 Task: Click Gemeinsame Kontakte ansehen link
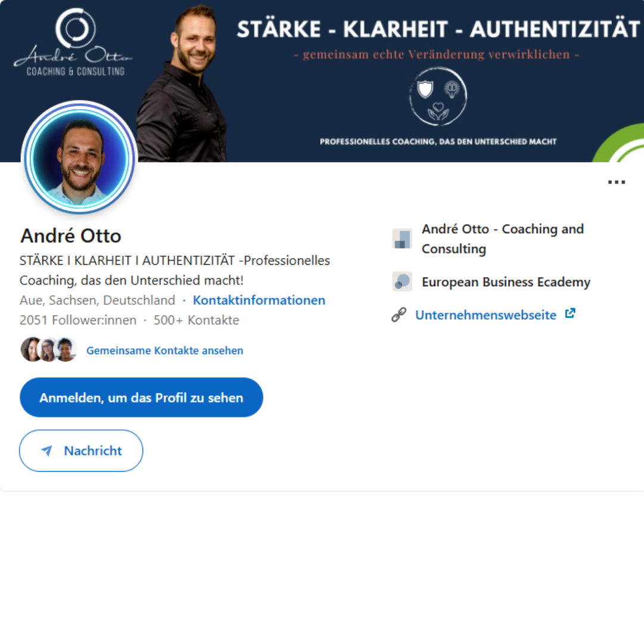tap(165, 351)
